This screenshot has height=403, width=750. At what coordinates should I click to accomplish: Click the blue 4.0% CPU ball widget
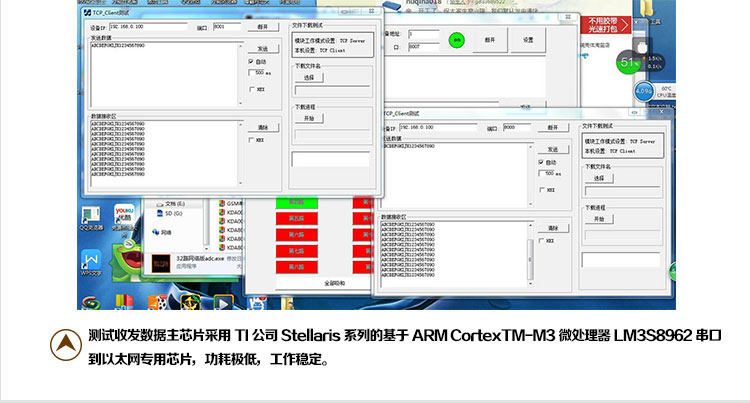click(643, 91)
